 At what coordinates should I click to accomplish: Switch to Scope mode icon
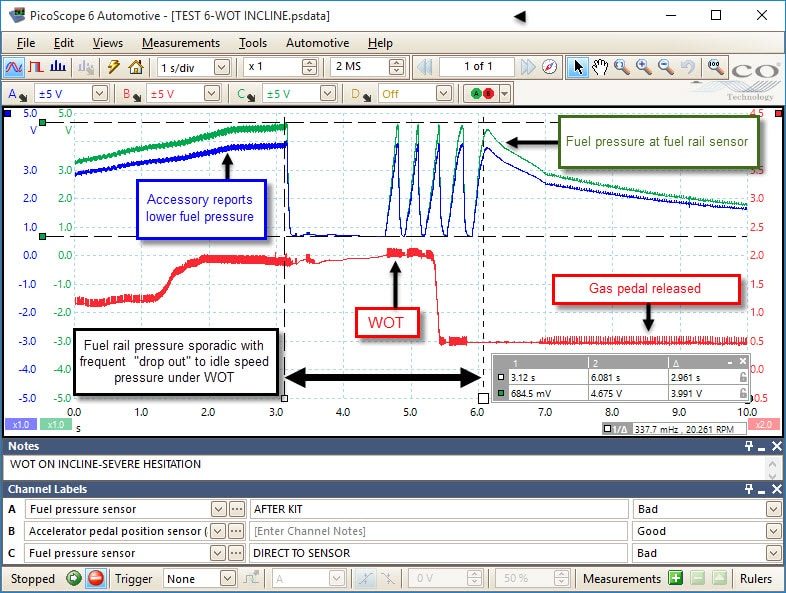14,67
